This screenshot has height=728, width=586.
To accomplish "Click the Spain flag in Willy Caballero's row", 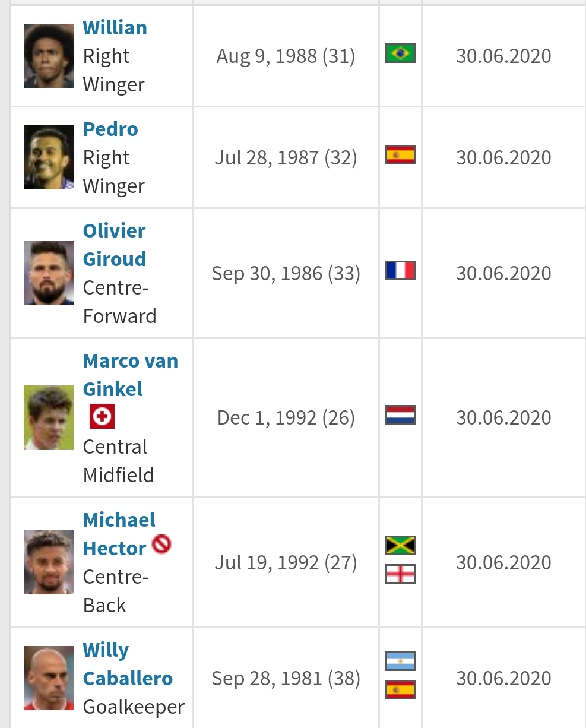I will click(400, 690).
